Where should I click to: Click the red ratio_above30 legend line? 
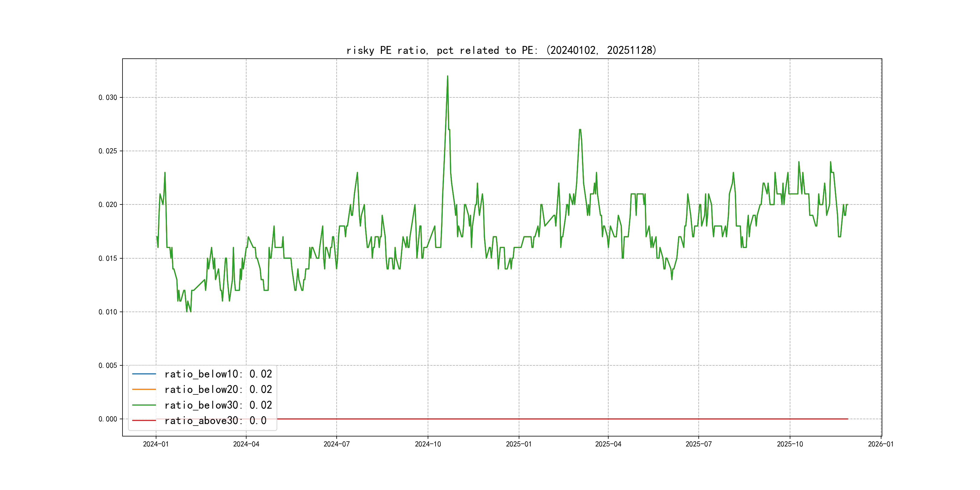[x=144, y=420]
